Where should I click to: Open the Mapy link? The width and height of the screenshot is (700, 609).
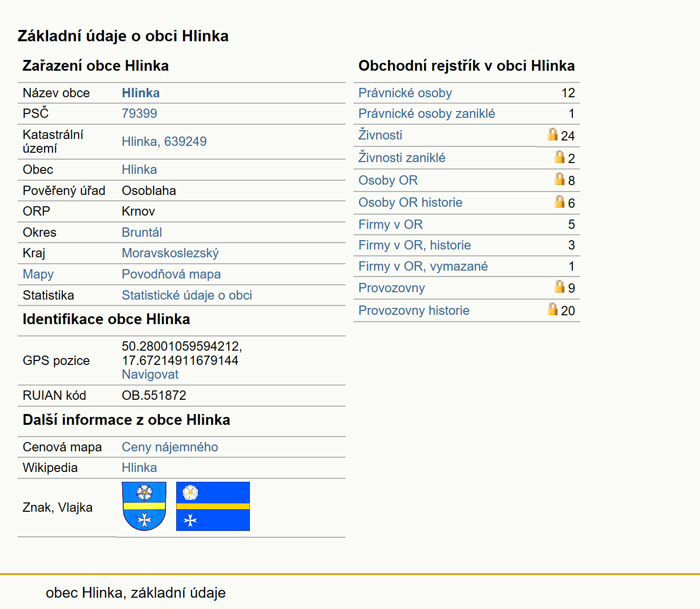pyautogui.click(x=38, y=274)
